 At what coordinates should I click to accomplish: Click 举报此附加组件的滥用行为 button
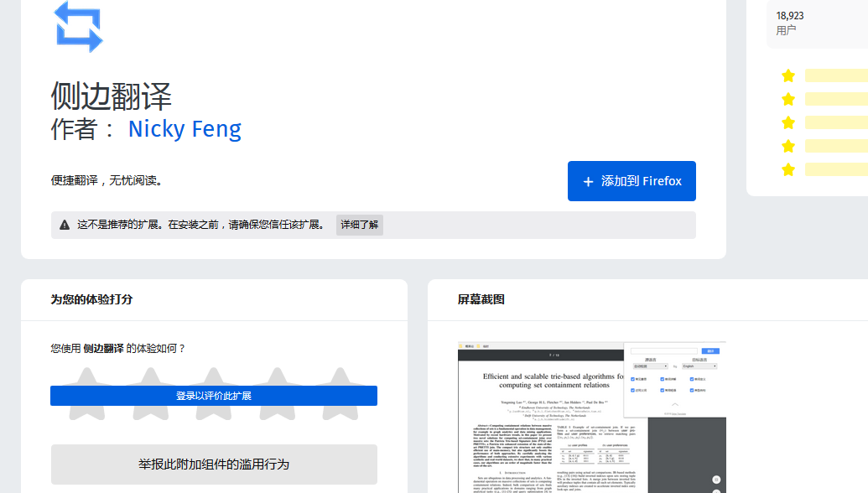(214, 464)
